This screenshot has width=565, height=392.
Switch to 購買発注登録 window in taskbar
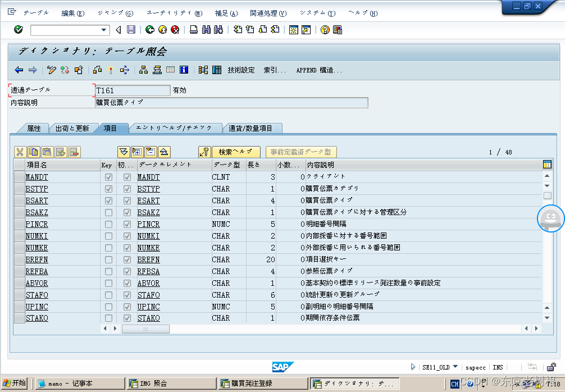pyautogui.click(x=263, y=384)
